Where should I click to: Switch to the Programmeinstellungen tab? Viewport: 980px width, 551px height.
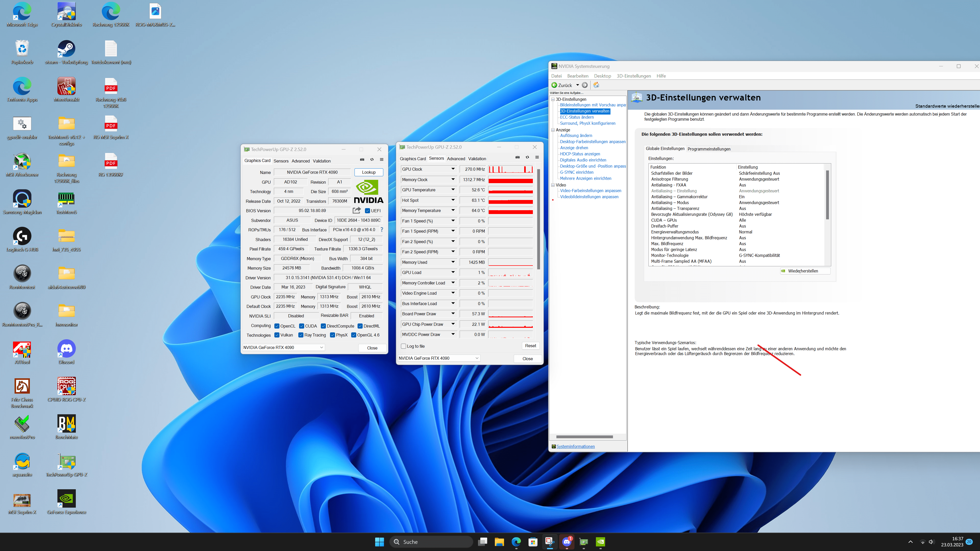click(x=709, y=149)
